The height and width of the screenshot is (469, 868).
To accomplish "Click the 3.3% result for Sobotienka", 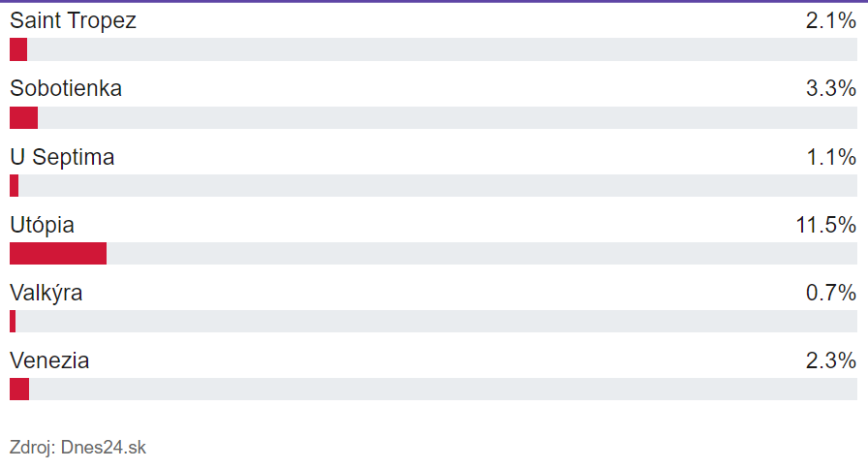I will pyautogui.click(x=830, y=88).
